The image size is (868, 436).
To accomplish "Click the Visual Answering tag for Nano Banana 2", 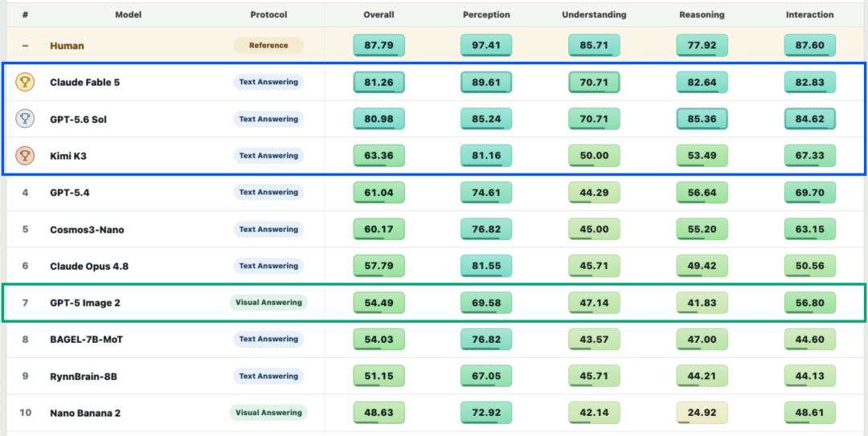I will (268, 413).
